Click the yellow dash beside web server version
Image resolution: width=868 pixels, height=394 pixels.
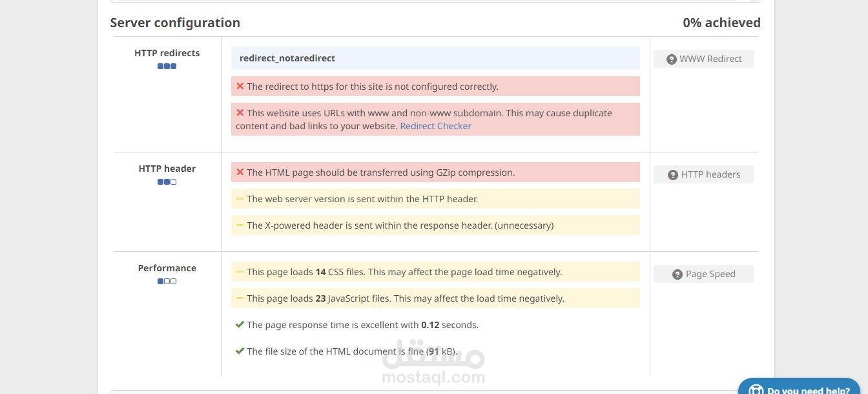click(240, 198)
